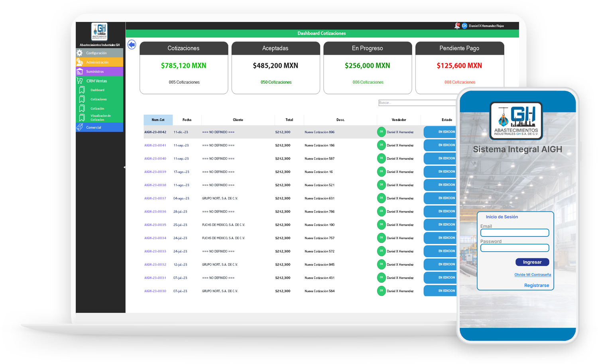Screen dimensions: 598x364
Task: Click the blue back arrow icon
Action: click(x=132, y=45)
